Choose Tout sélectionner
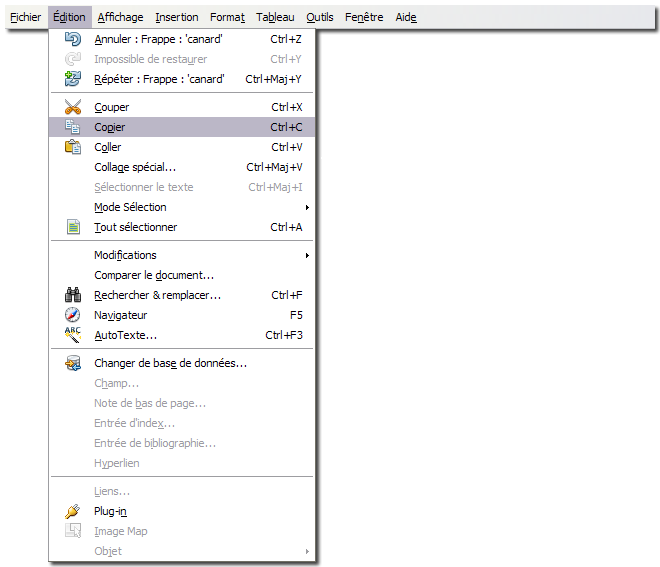Viewport: 660px width, 567px height. pos(182,227)
